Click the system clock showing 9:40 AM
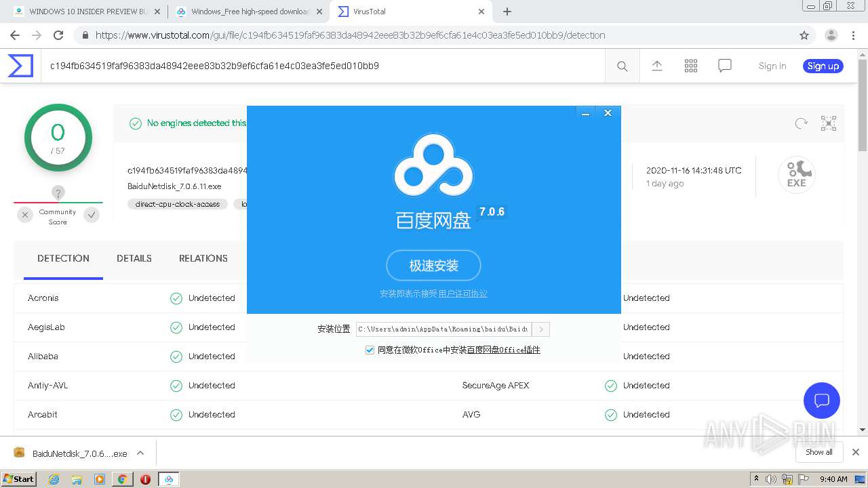This screenshot has height=488, width=868. tap(833, 479)
